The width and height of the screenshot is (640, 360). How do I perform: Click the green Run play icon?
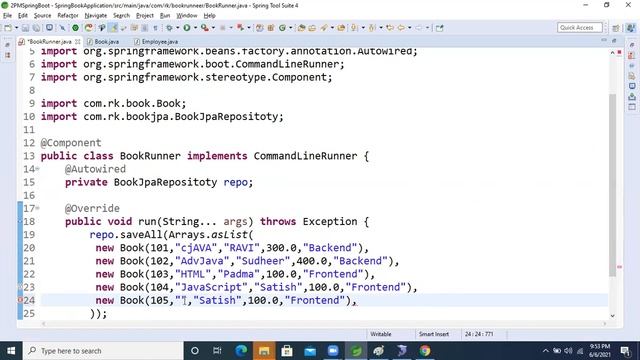coord(187,28)
